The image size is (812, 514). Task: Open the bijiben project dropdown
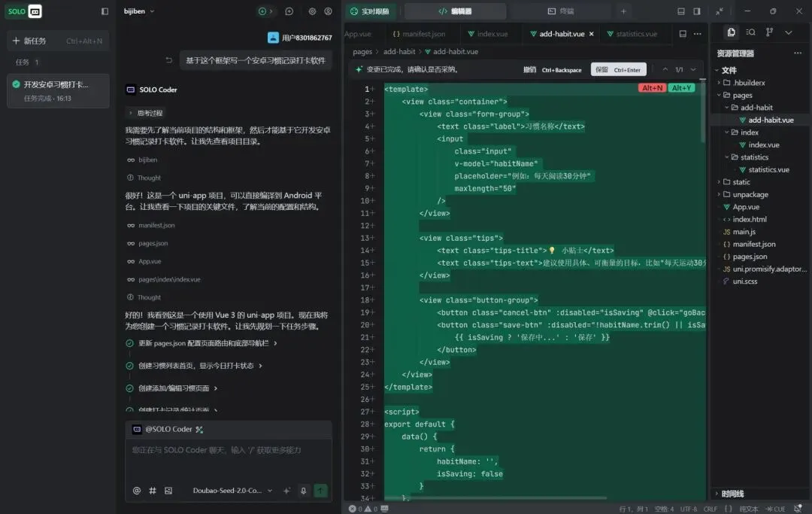pos(139,11)
